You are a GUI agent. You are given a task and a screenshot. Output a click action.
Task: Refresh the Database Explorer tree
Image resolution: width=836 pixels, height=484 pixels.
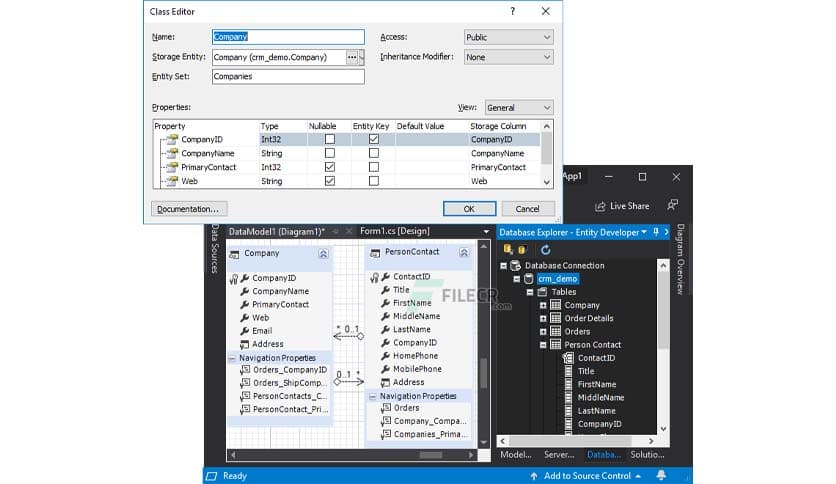pos(545,249)
